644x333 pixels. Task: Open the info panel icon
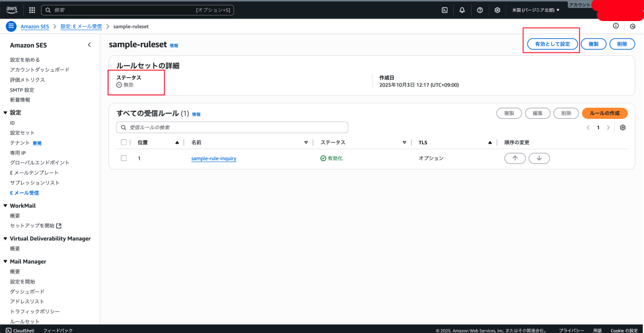pyautogui.click(x=615, y=26)
